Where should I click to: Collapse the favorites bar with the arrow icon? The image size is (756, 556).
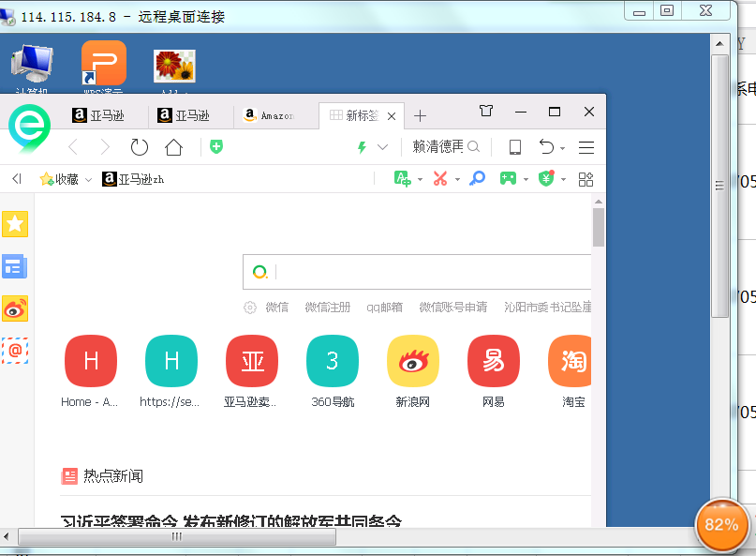point(17,179)
